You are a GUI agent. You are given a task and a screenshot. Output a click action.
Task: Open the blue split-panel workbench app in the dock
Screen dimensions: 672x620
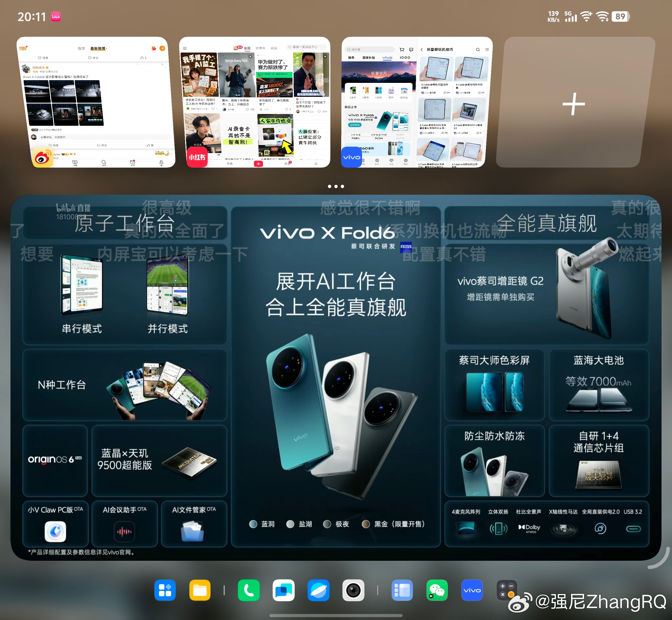pos(402,590)
